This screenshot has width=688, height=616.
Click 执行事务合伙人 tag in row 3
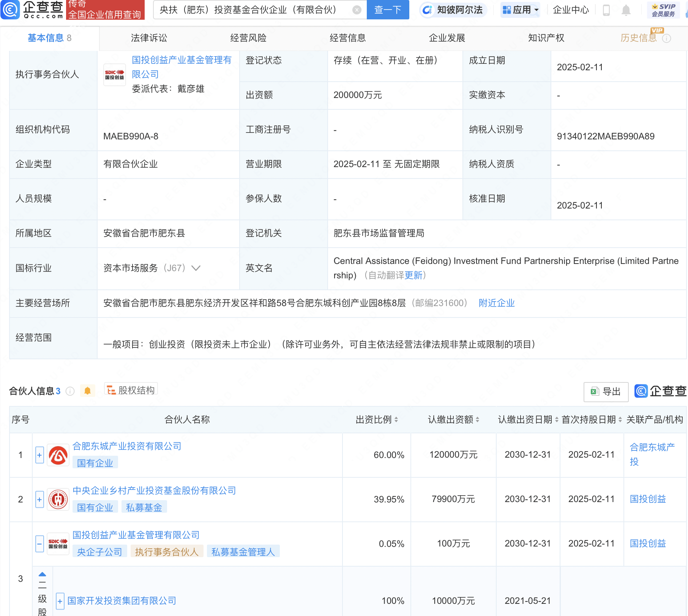click(x=167, y=552)
